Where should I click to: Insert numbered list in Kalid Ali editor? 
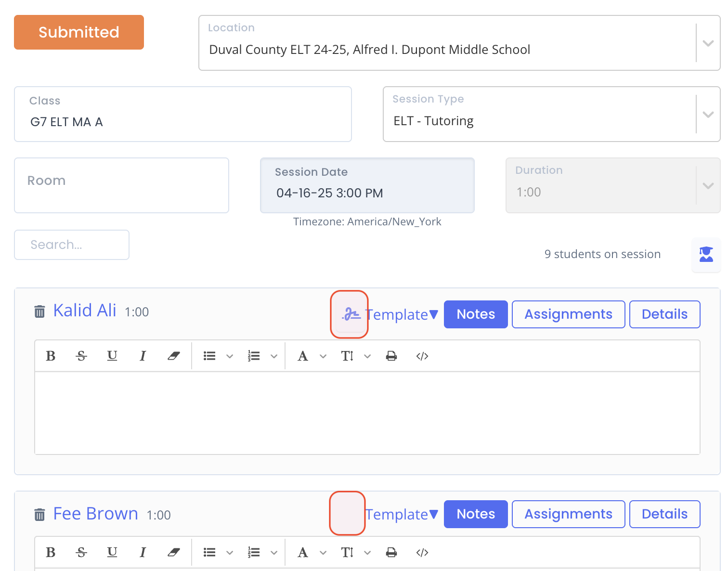tap(254, 356)
